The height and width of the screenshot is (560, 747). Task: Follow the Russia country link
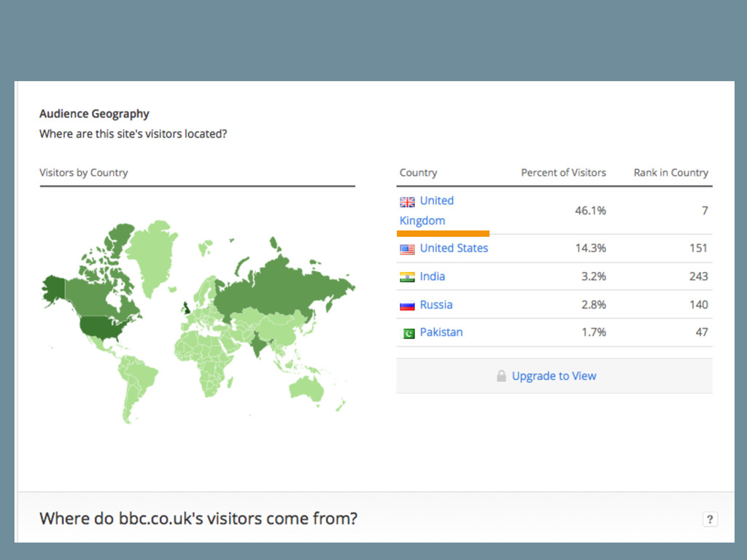coord(436,304)
